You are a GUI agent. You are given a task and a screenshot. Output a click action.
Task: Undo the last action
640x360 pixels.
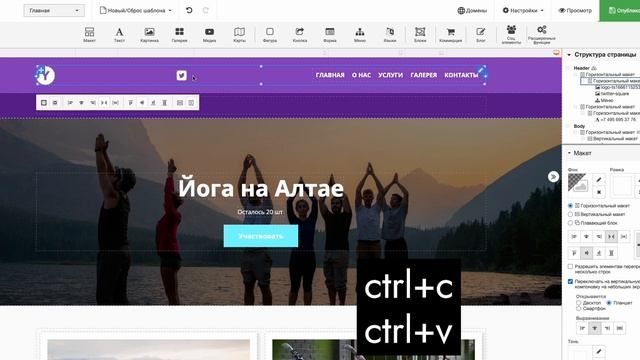coord(189,10)
